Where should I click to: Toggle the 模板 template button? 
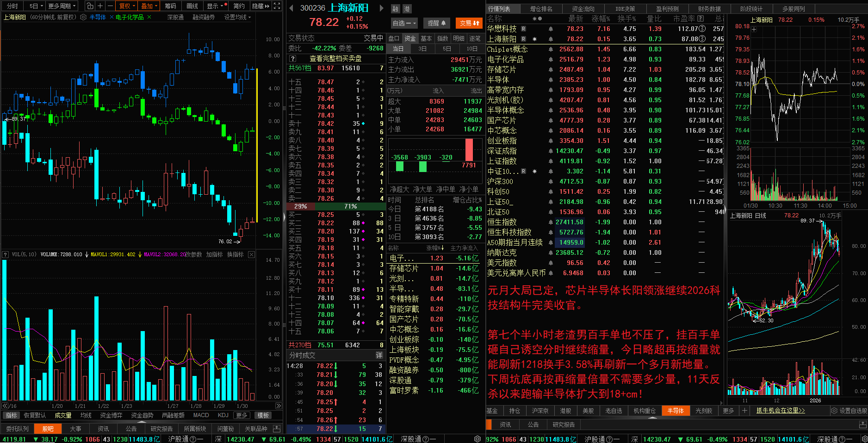(263, 415)
